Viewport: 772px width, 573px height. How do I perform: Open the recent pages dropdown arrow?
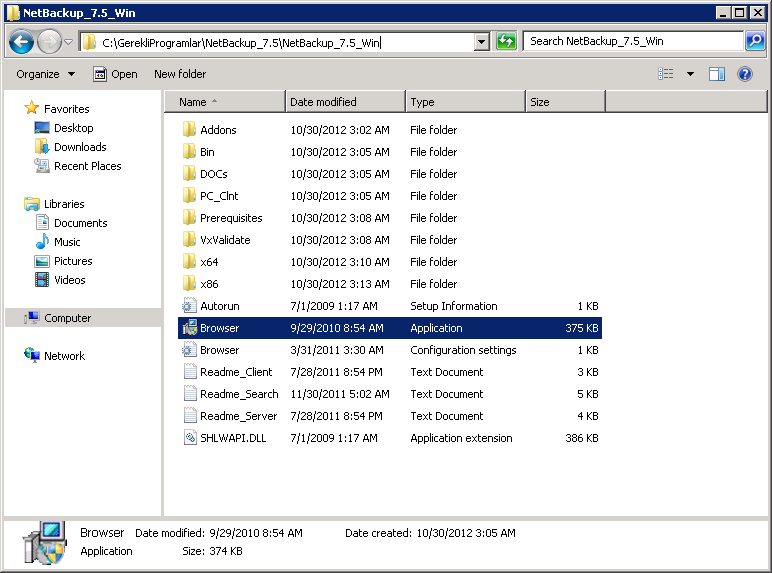tap(69, 42)
